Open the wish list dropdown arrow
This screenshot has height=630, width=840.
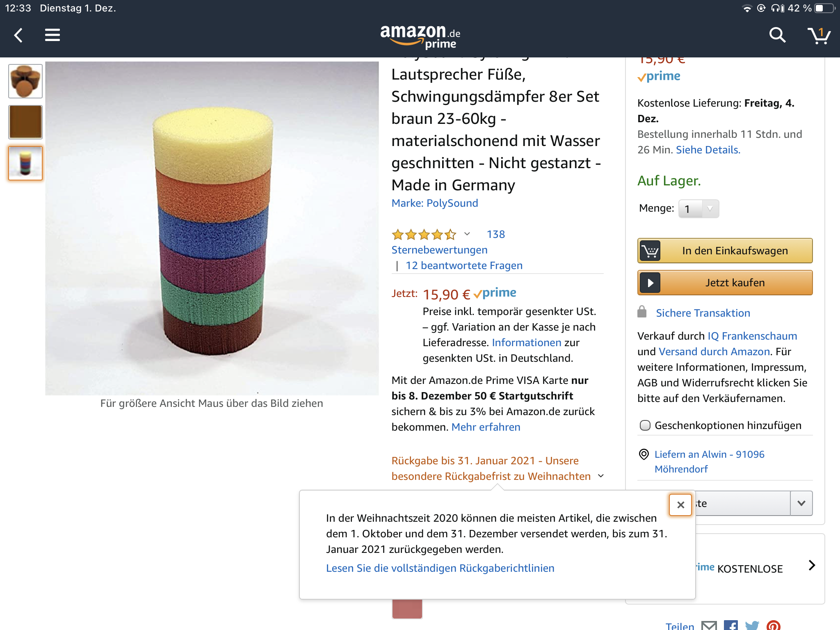[x=801, y=503]
